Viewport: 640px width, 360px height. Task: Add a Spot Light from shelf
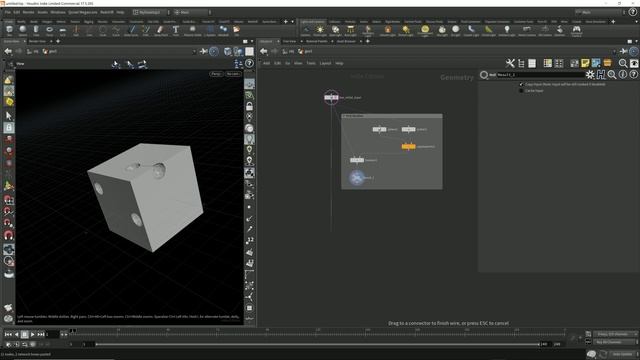click(335, 30)
